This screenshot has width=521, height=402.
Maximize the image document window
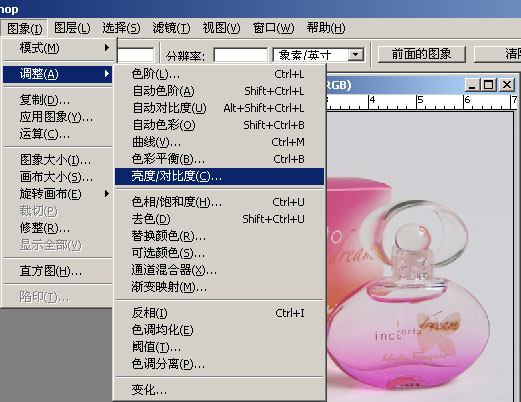click(489, 85)
